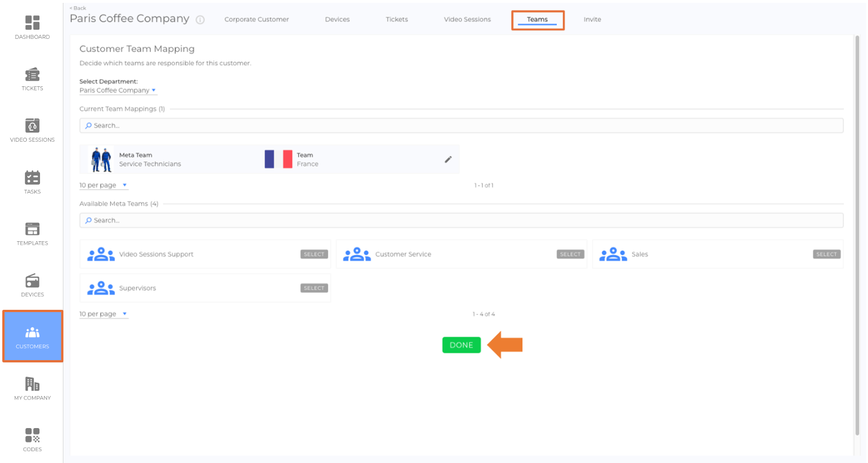
Task: Open the Tasks sidebar icon
Action: coord(33,182)
